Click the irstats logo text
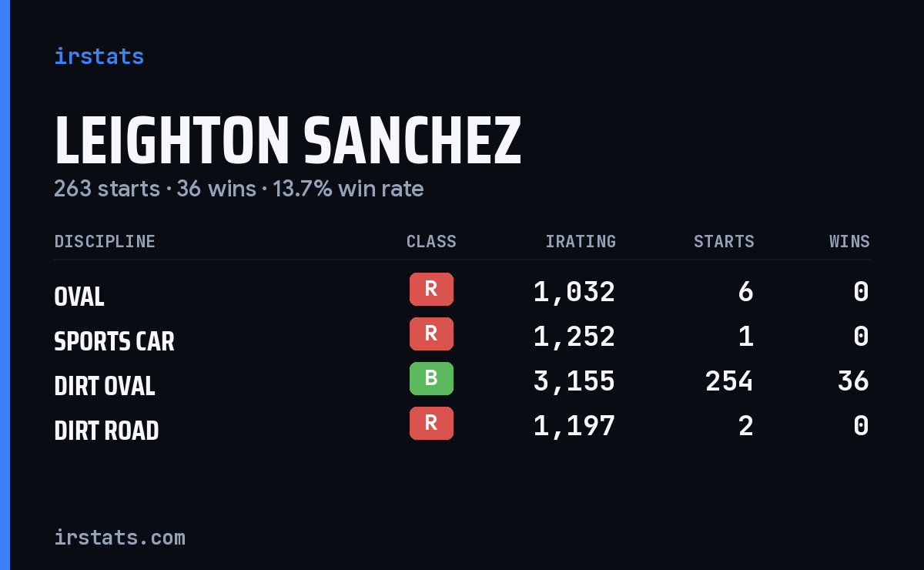This screenshot has width=924, height=570. pyautogui.click(x=99, y=56)
